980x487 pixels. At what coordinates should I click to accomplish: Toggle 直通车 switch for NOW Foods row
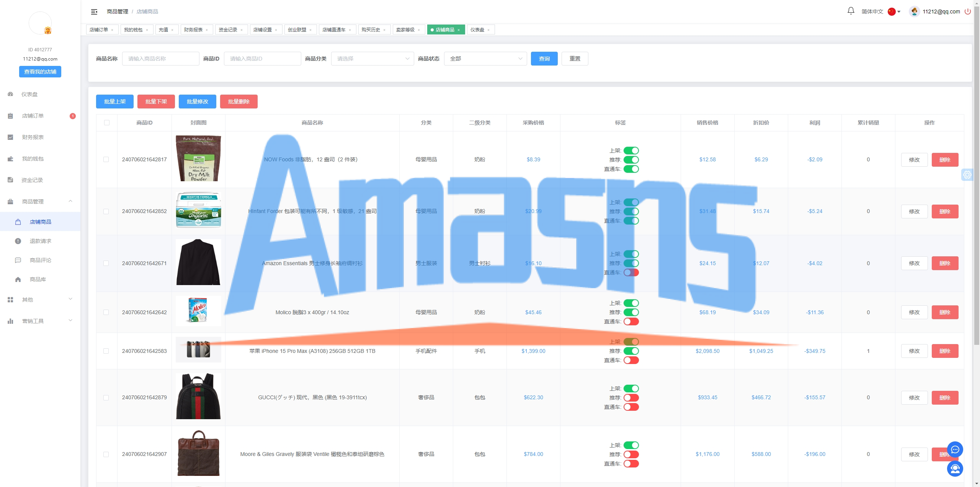tap(631, 169)
